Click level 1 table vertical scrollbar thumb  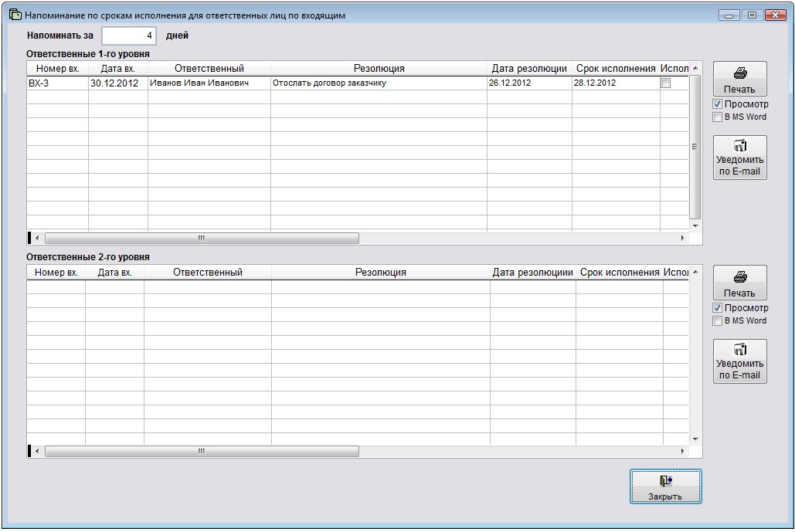click(695, 147)
